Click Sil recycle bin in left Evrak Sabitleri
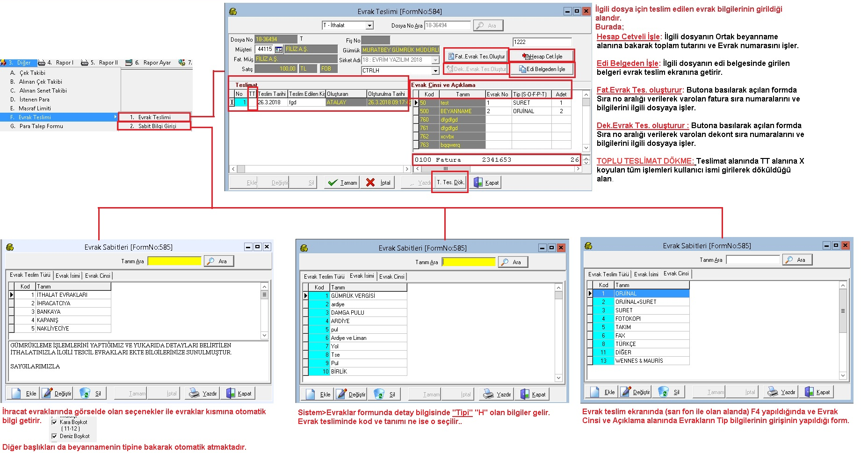The width and height of the screenshot is (868, 453). (90, 394)
